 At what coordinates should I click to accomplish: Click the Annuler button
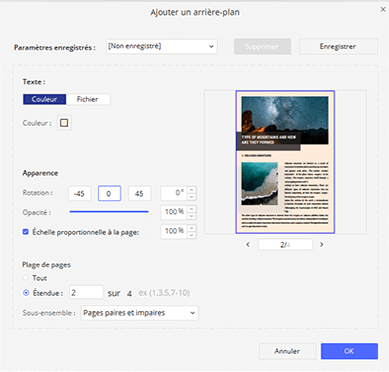click(287, 351)
